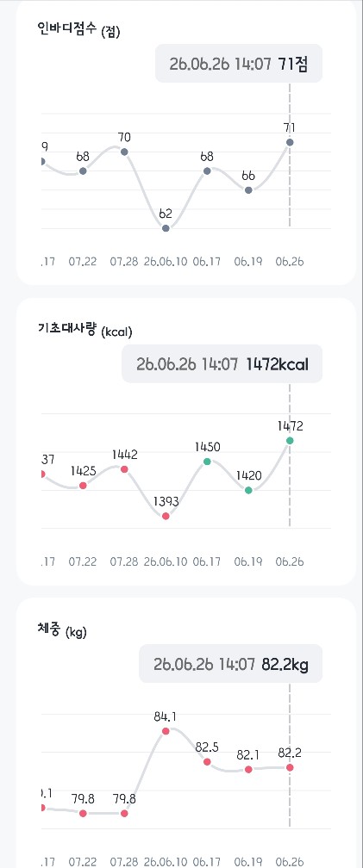Screen dimensions: 363x868
Task: Select the 82.1 kg weight data point
Action: [x=248, y=770]
